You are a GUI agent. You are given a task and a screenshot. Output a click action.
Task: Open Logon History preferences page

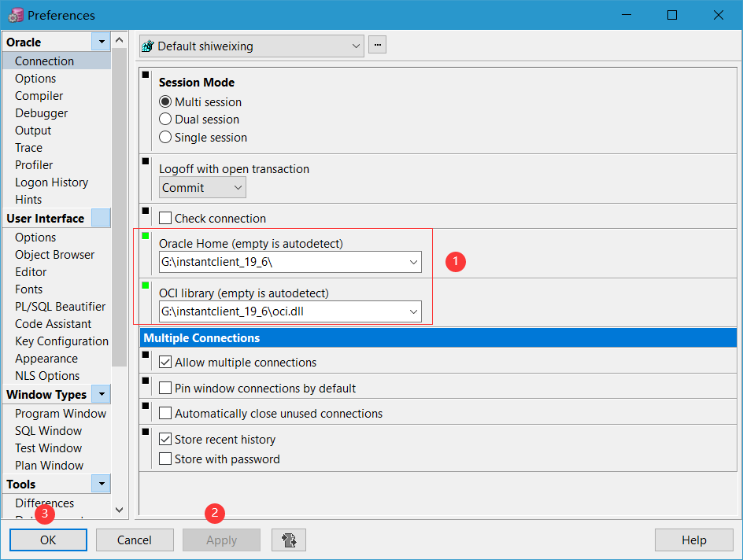tap(52, 182)
